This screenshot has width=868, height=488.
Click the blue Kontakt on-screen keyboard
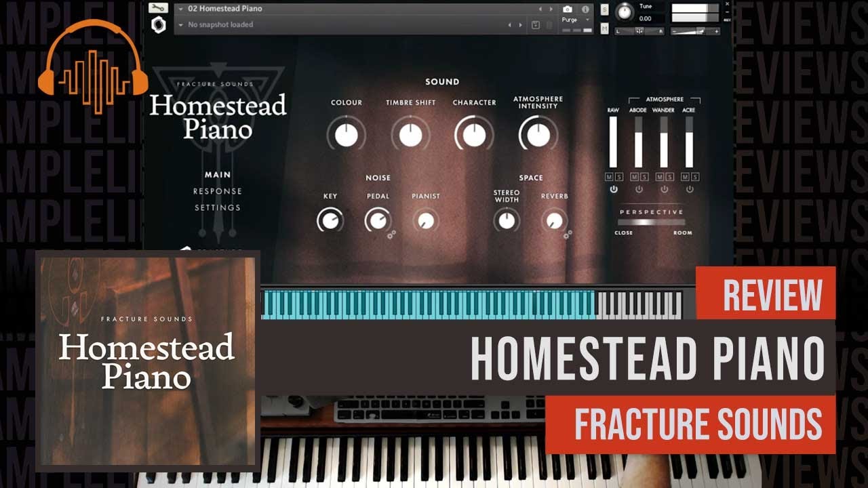429,304
